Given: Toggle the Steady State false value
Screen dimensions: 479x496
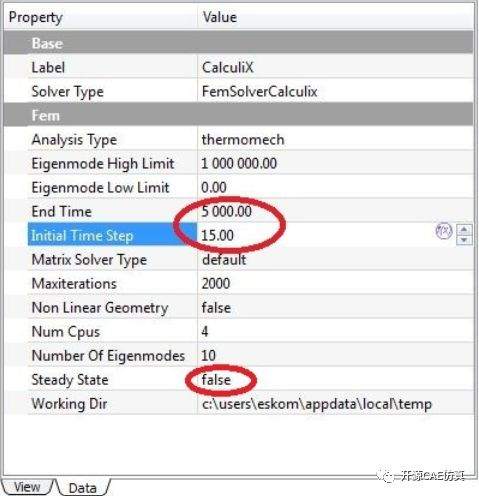Looking at the screenshot, I should click(335, 380).
